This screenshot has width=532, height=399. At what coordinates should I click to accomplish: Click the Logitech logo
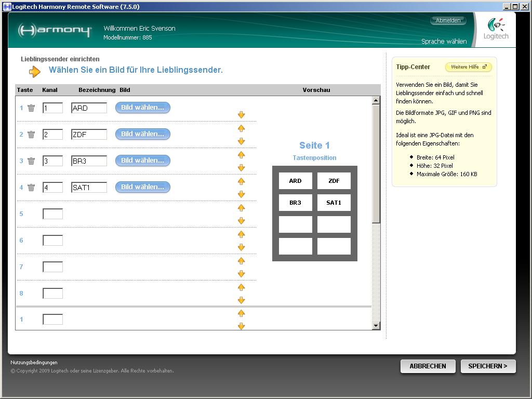(x=496, y=29)
